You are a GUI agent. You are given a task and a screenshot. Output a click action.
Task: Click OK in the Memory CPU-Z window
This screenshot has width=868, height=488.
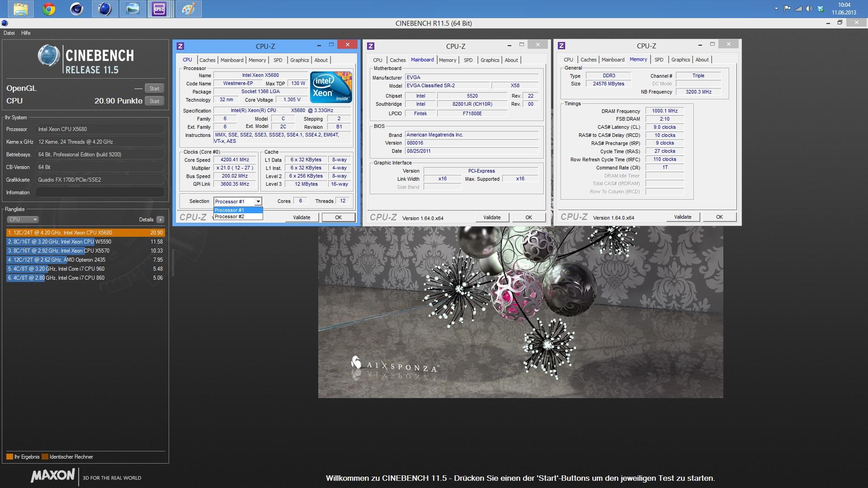click(719, 217)
